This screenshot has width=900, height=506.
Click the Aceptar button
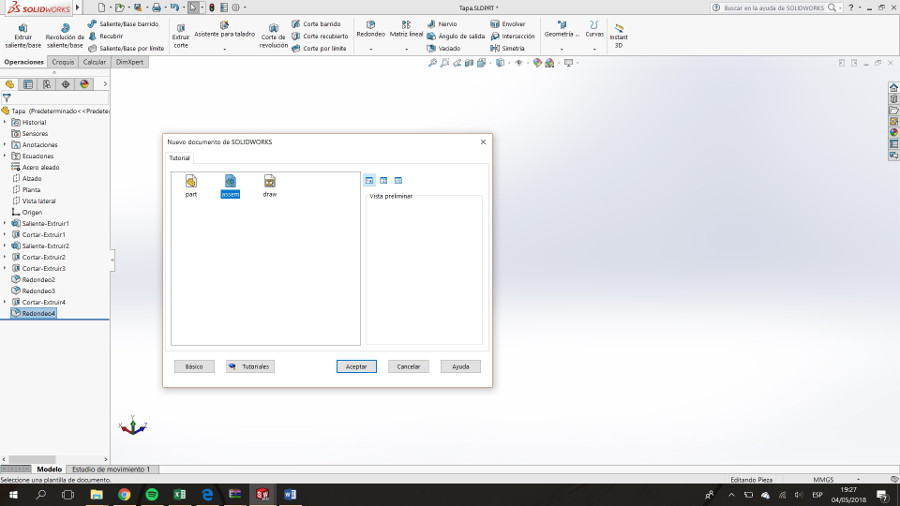pos(356,367)
